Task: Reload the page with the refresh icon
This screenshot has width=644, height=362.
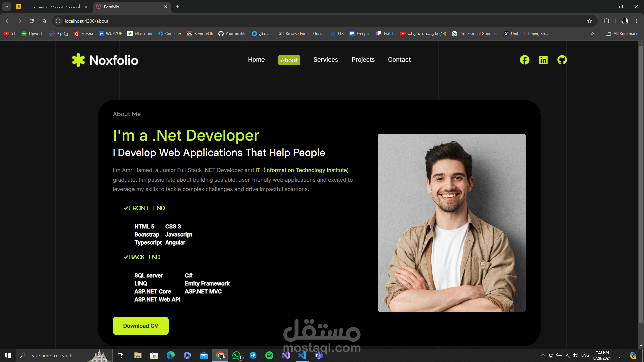Action: click(x=32, y=21)
